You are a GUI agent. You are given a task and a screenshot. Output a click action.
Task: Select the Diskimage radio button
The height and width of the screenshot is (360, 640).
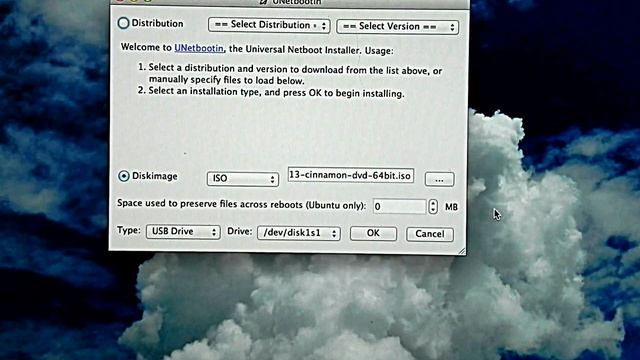click(x=124, y=176)
